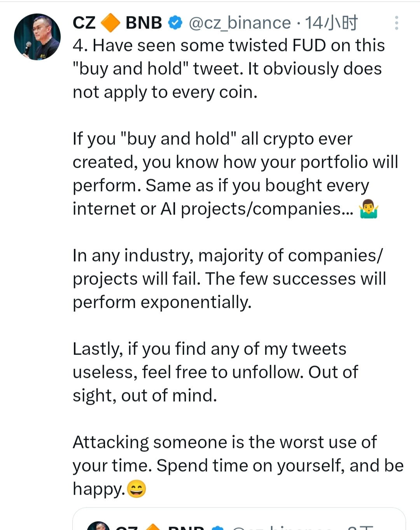This screenshot has width=420, height=530.
Task: Click the verified badge in the quoted tweet
Action: point(218,528)
